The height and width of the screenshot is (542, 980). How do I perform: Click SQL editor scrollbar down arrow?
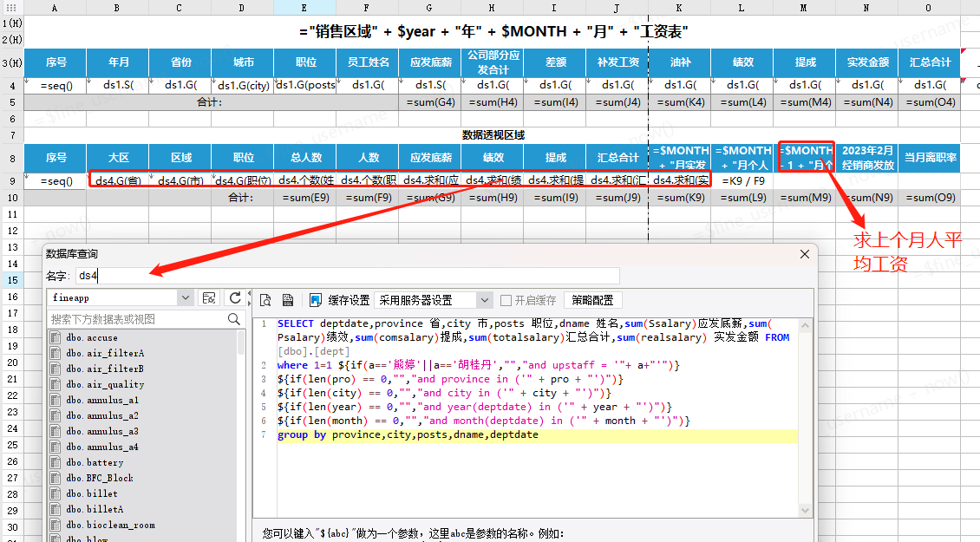[805, 511]
